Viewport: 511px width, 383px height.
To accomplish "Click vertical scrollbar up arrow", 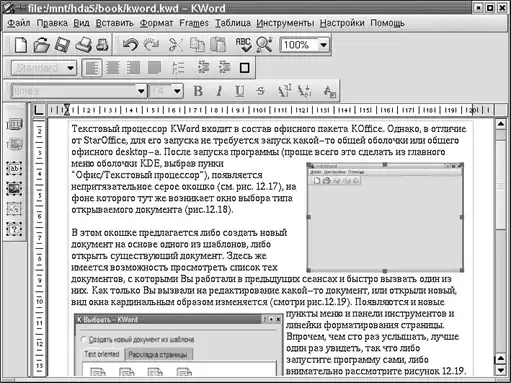I will click(x=501, y=124).
